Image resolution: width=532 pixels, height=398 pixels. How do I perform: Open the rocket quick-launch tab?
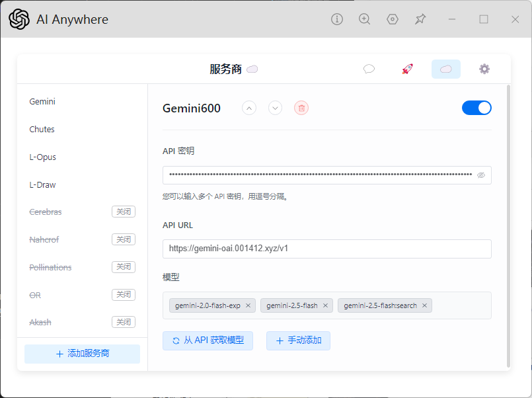[x=408, y=69]
